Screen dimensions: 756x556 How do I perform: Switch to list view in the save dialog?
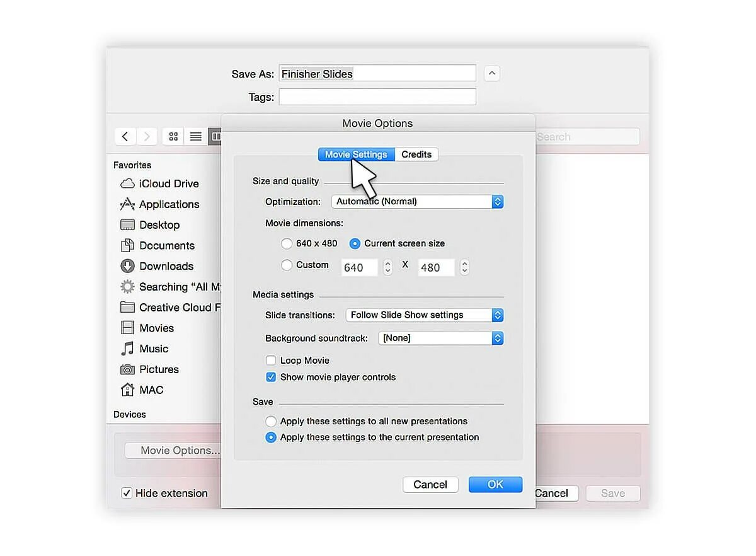[x=196, y=136]
